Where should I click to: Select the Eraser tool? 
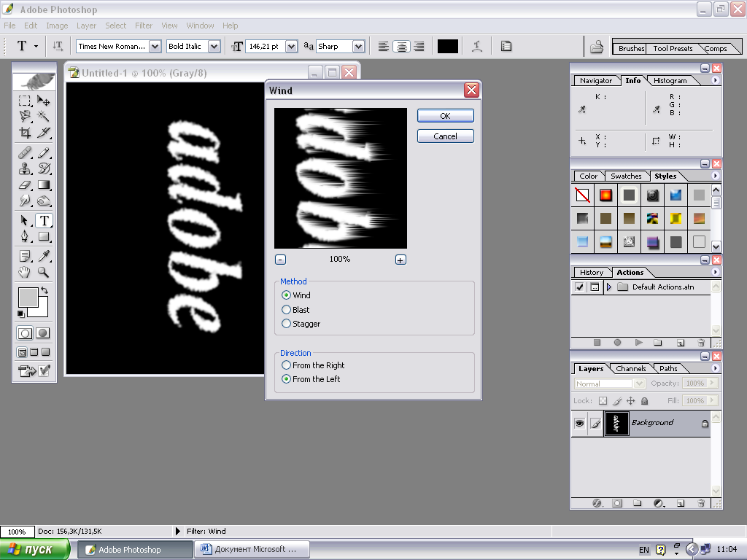(x=25, y=184)
